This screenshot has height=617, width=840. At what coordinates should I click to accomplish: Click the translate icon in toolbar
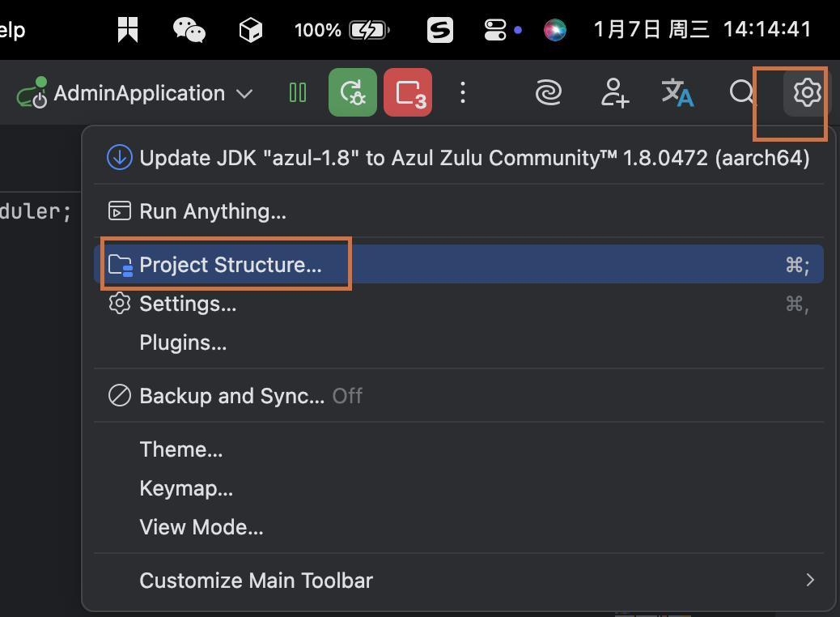[677, 93]
